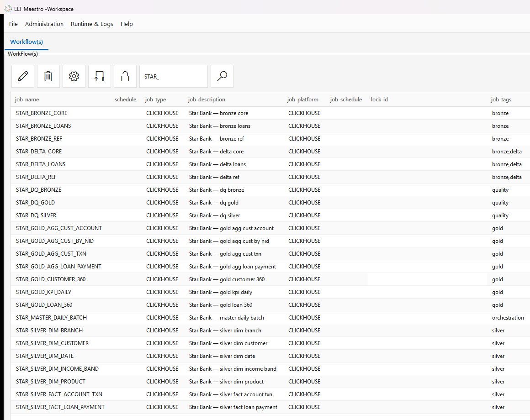Click 'Star Bank — bronze loans' description

pyautogui.click(x=220, y=126)
